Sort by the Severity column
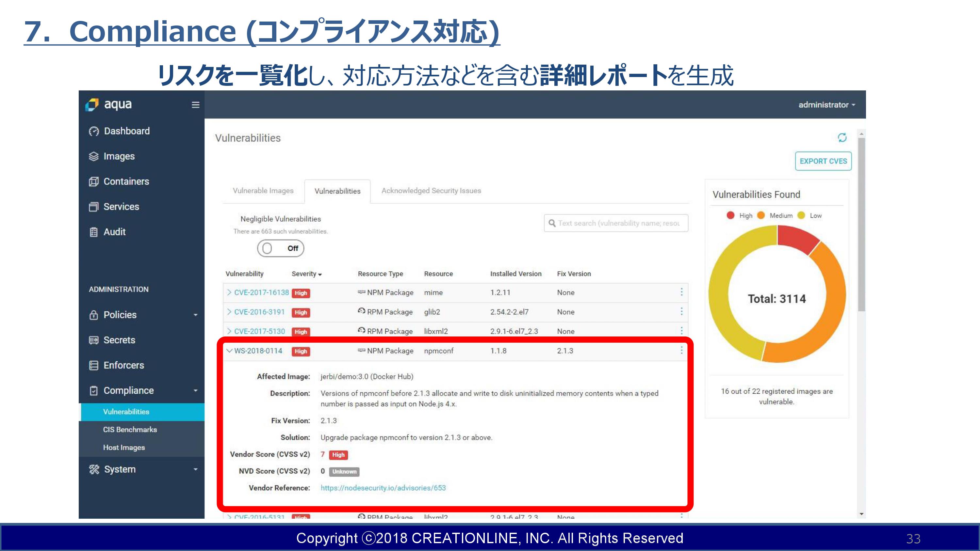980x551 pixels. click(x=307, y=274)
